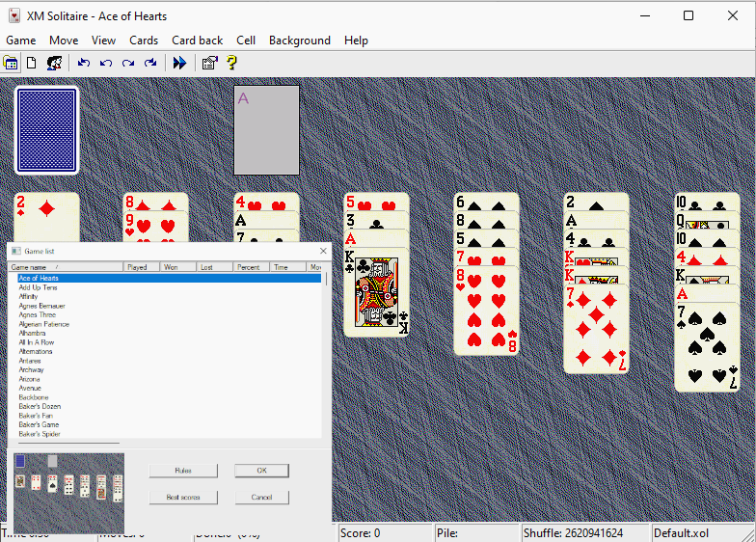Sort the list by Time column
Image resolution: width=756 pixels, height=542 pixels.
coord(287,267)
